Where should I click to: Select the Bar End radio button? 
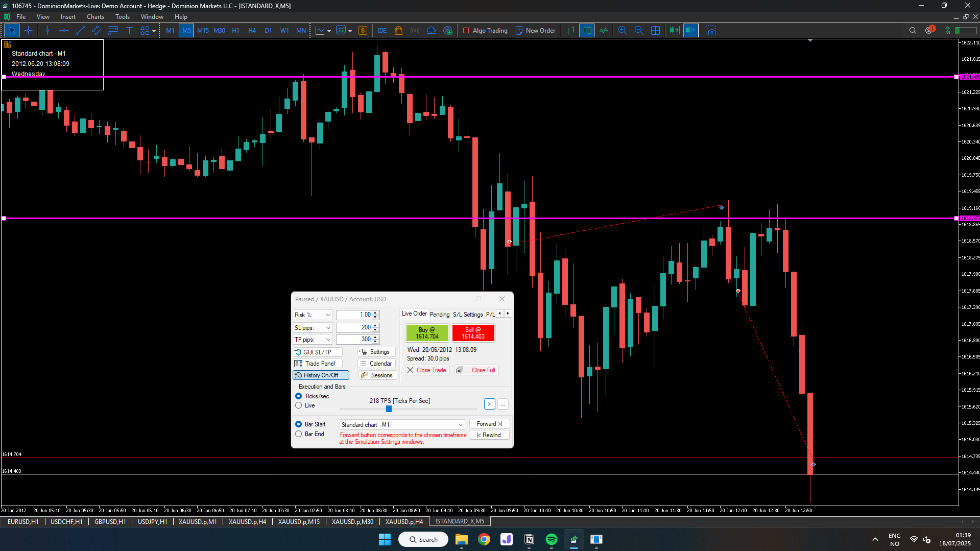[299, 434]
